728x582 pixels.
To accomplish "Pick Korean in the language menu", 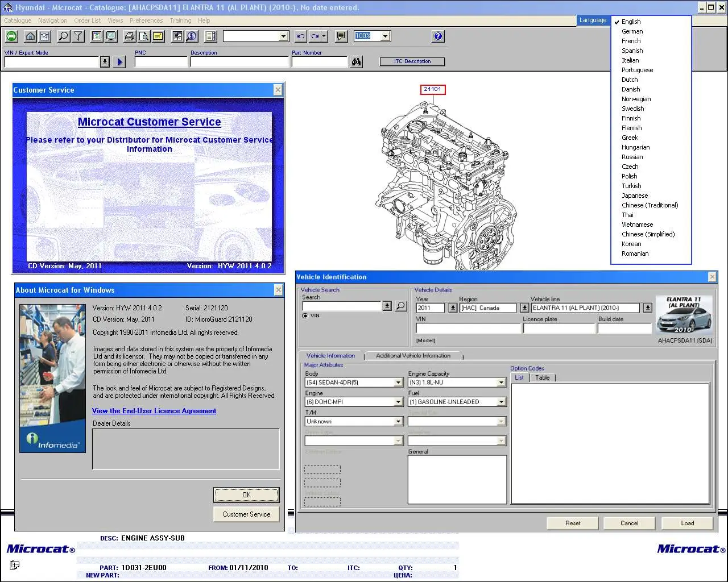I will 631,244.
